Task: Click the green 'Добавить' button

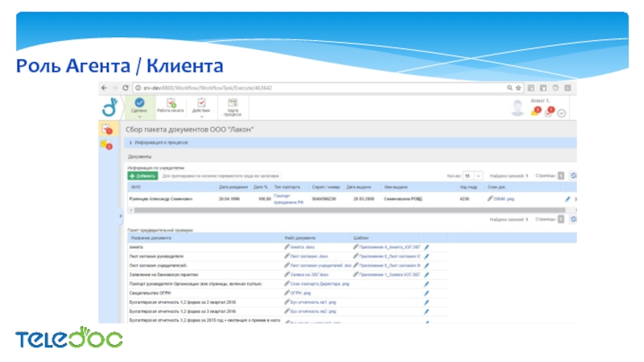Action: click(x=142, y=175)
